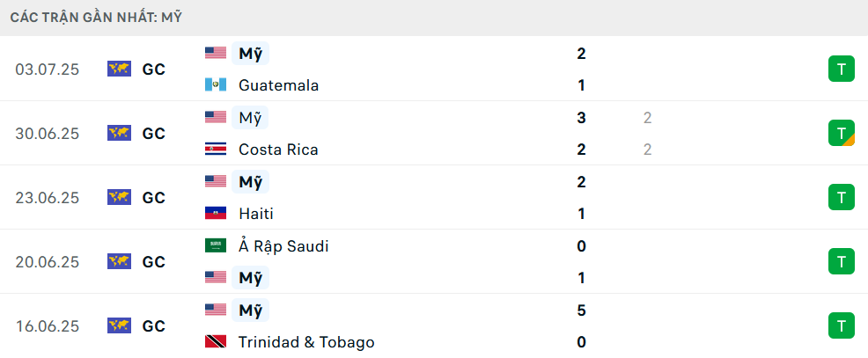Click the green T badge for Haiti match

point(842,197)
